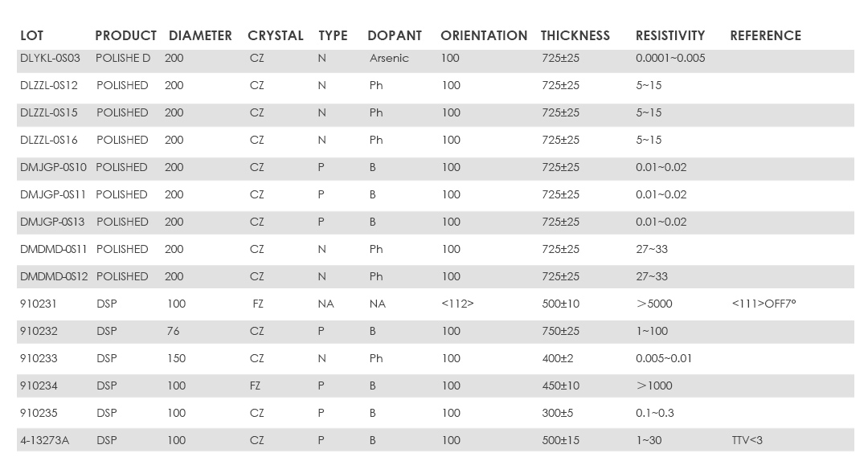
Task: Select the REFERENCE column header
Action: (x=765, y=35)
